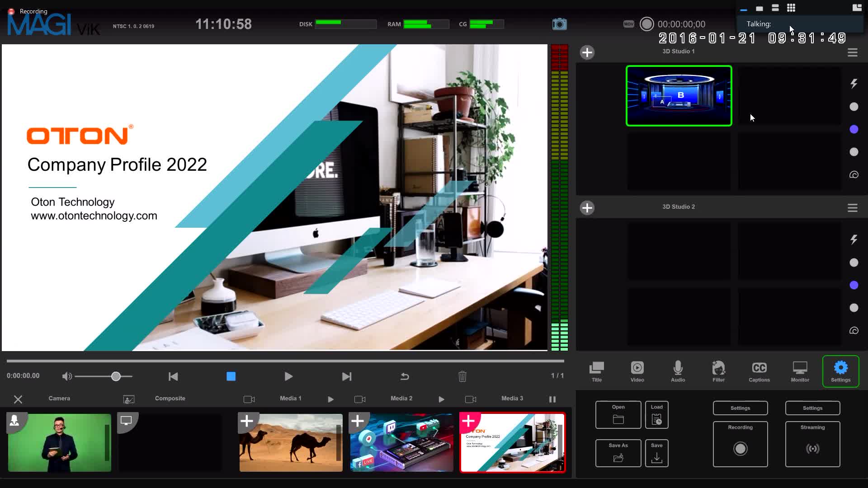868x488 pixels.
Task: Add a scene to 3D Studio 2
Action: point(587,208)
